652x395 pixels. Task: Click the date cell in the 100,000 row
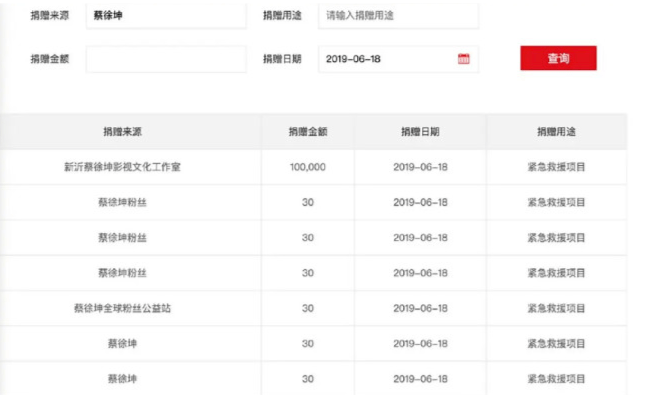click(x=420, y=167)
